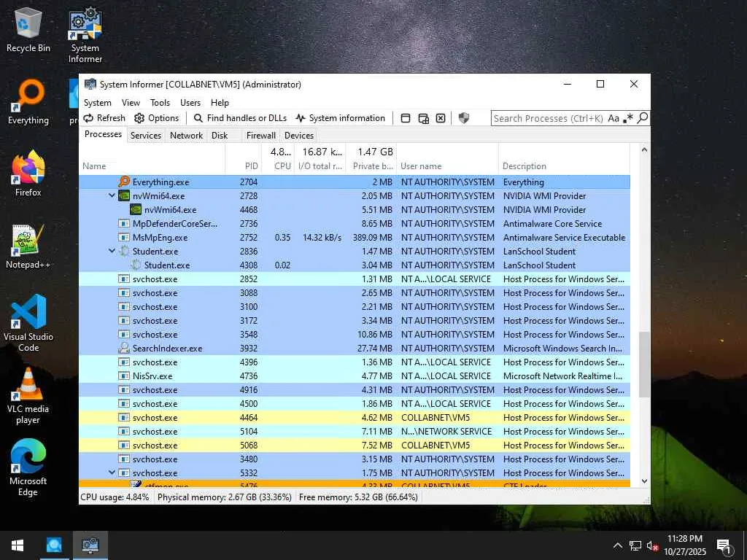Toggle the Aa case-sensitive search option
Viewport: 747px width, 560px height.
(614, 118)
